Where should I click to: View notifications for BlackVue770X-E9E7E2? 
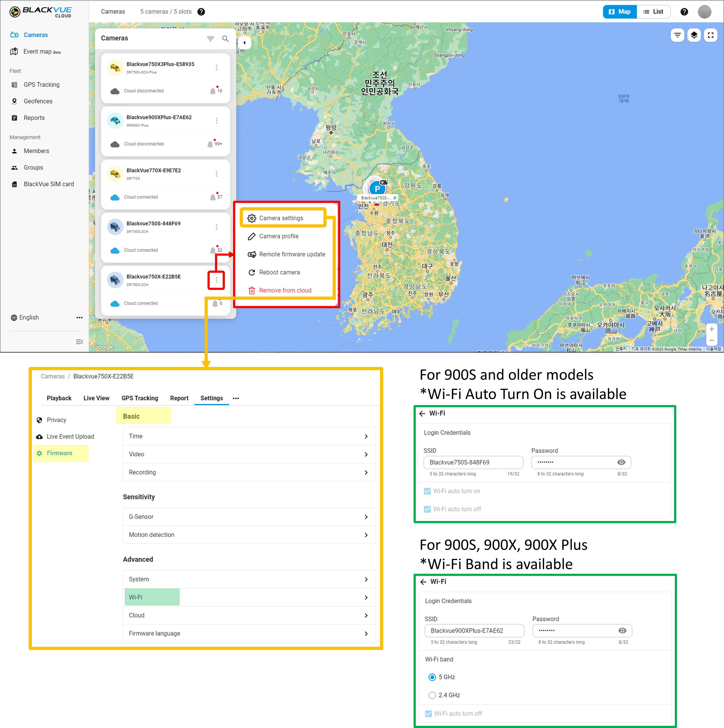(x=215, y=197)
